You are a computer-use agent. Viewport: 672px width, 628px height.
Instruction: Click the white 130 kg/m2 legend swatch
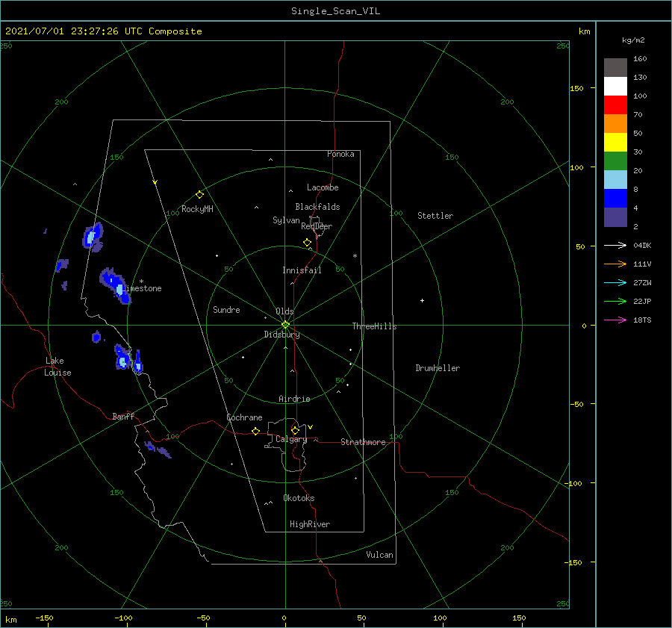[x=615, y=86]
